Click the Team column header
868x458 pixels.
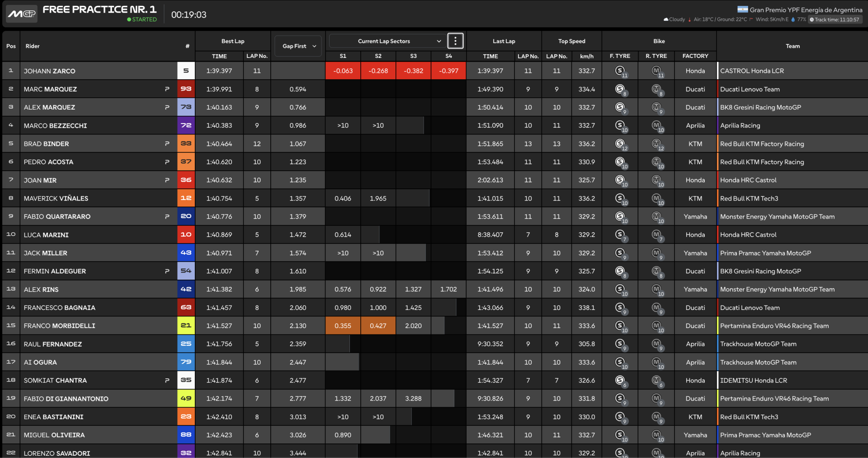click(793, 46)
